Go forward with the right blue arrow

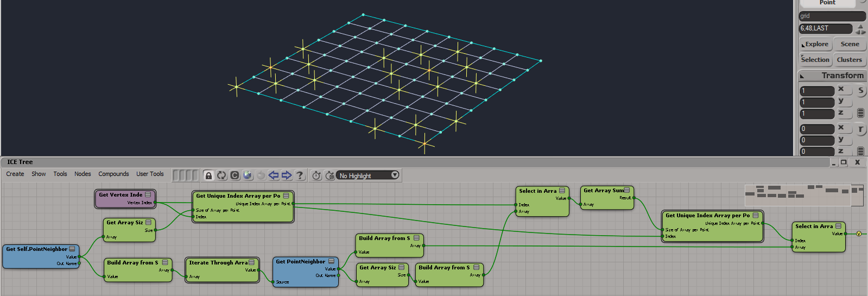tap(287, 175)
